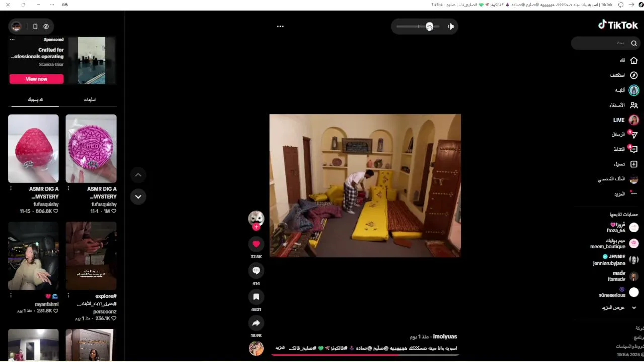Open the strawberry squishy video thumbnail
The width and height of the screenshot is (644, 362).
(33, 148)
